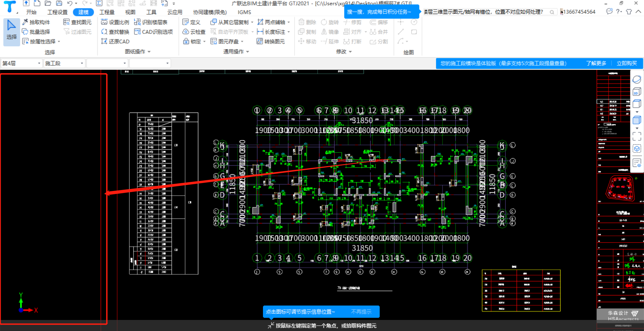Open 查找图元 find element tool
Image resolution: width=644 pixels, height=331 pixels.
pos(77,22)
